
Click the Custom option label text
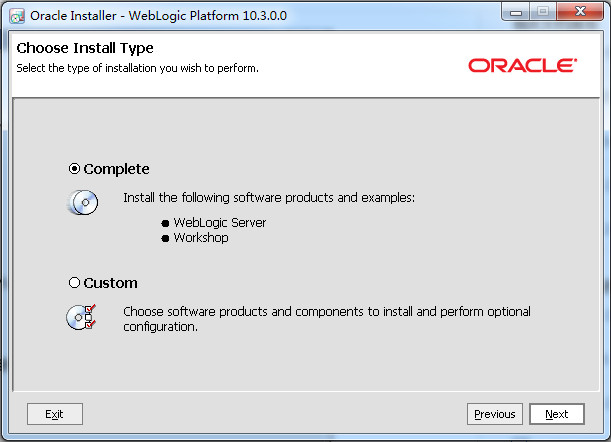pyautogui.click(x=110, y=283)
